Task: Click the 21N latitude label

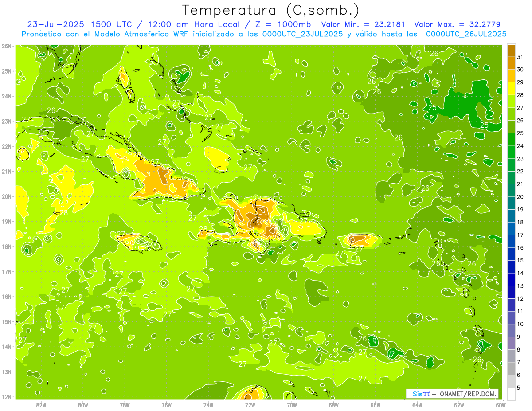Action: coord(7,172)
